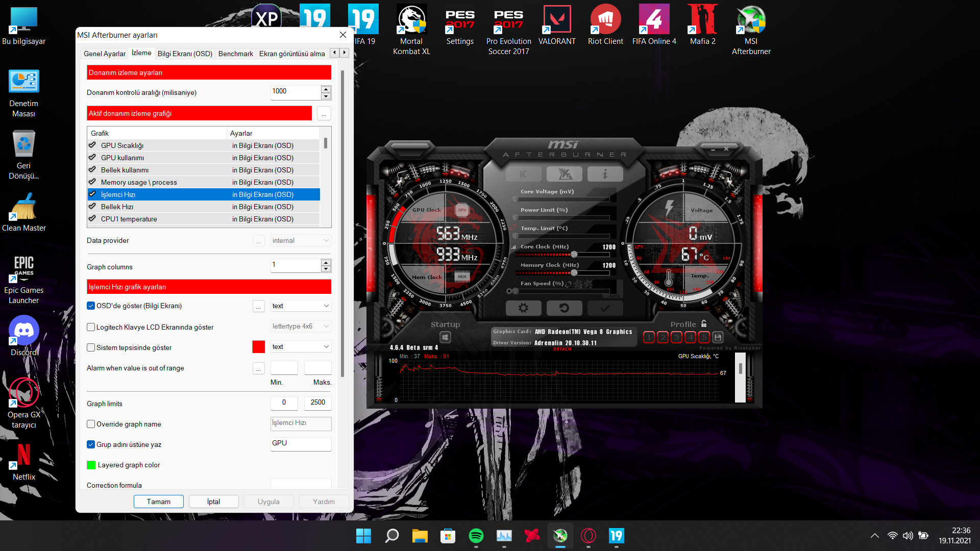Open the Data provider internal dropdown

pyautogui.click(x=301, y=240)
